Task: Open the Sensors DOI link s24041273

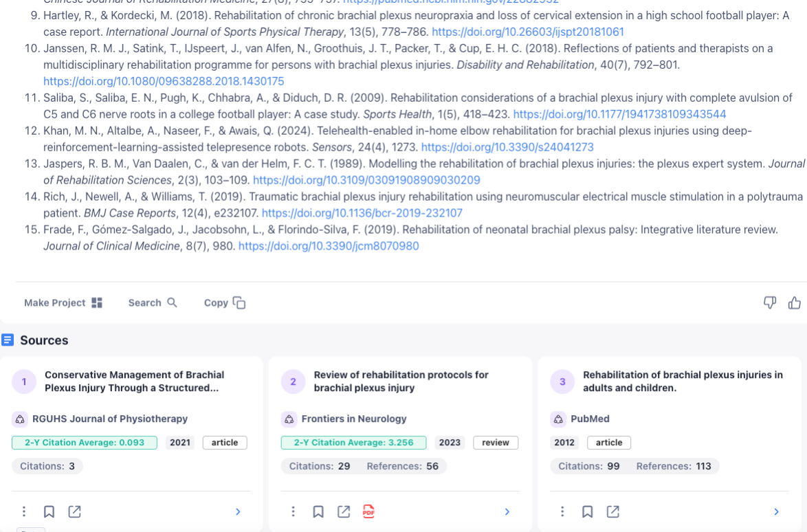Action: (507, 147)
